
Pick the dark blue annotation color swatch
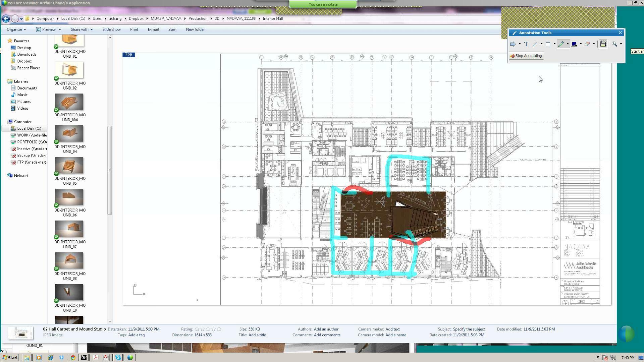[x=574, y=44]
